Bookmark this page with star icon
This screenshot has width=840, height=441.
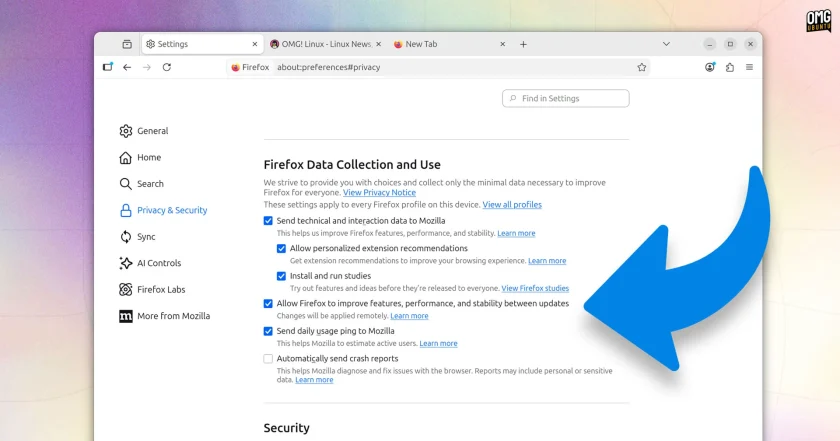(642, 67)
